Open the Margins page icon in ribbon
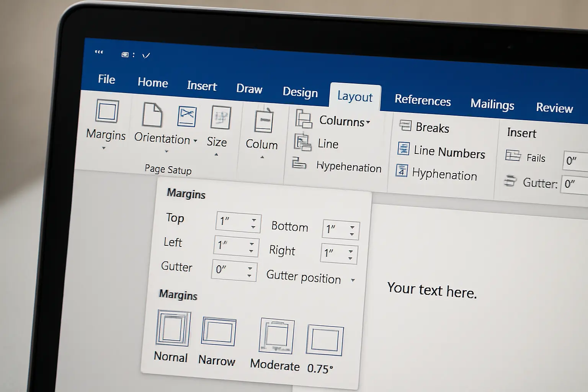 107,111
